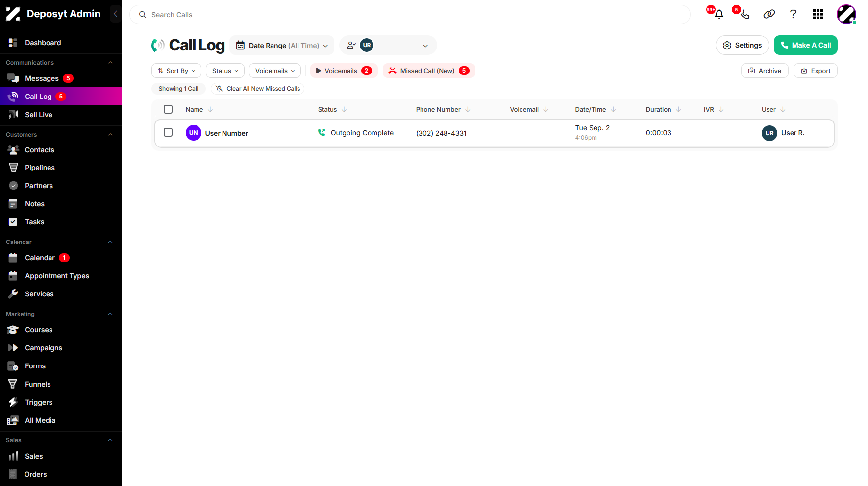Image resolution: width=868 pixels, height=486 pixels.
Task: Click the Deposyt logo icon
Action: [13, 14]
